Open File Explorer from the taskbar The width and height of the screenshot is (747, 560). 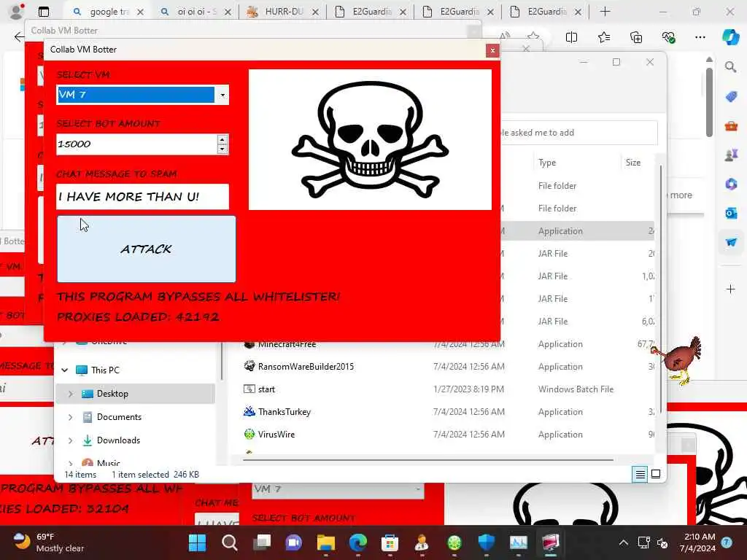[x=326, y=542]
